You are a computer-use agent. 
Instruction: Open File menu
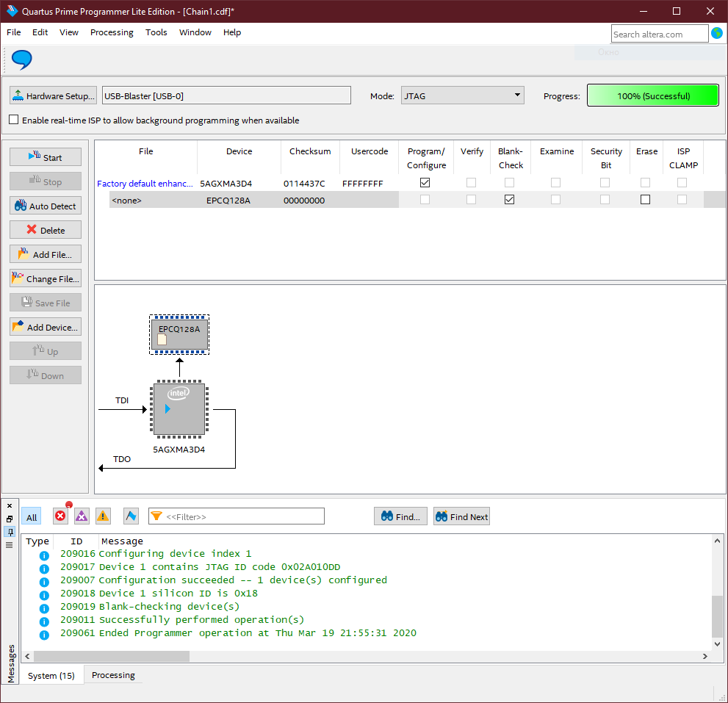pos(13,32)
